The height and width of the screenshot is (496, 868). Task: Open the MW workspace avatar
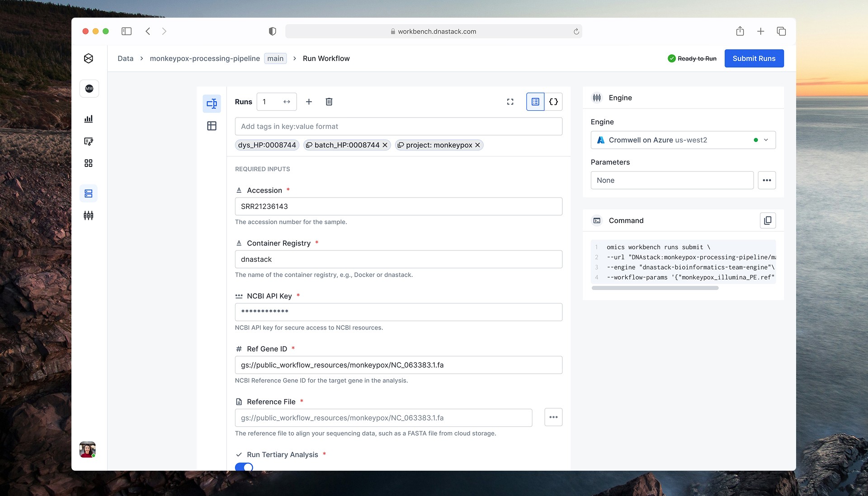click(89, 89)
